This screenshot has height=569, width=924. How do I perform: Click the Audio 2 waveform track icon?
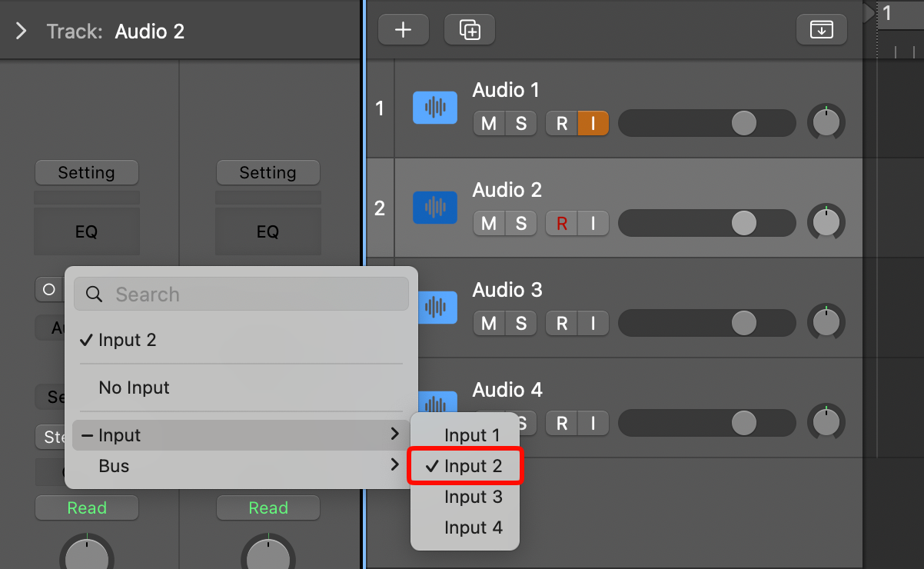[x=435, y=208]
